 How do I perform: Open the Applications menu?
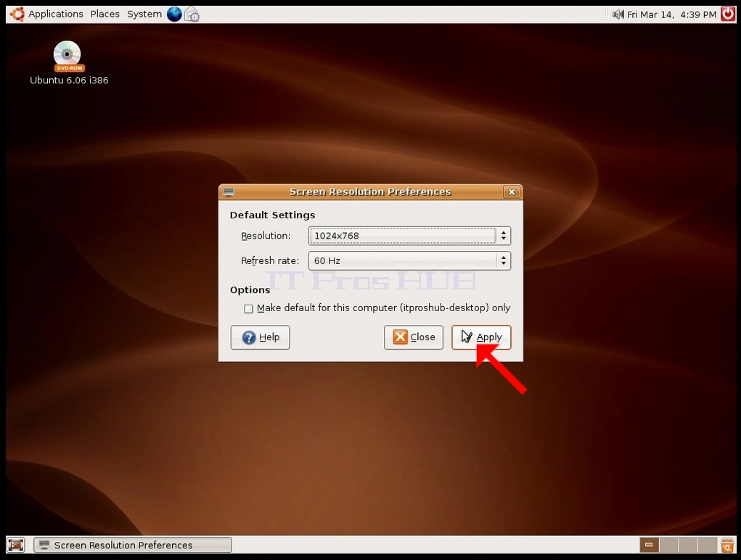(55, 15)
